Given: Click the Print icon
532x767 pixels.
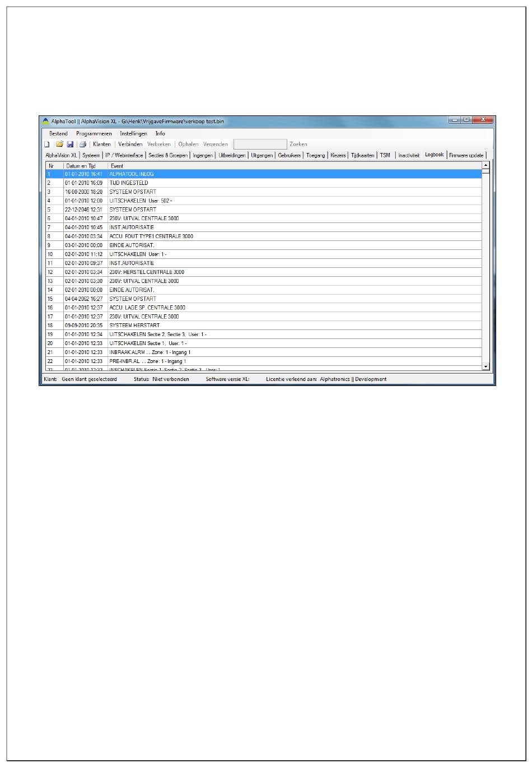Looking at the screenshot, I should coord(82,144).
